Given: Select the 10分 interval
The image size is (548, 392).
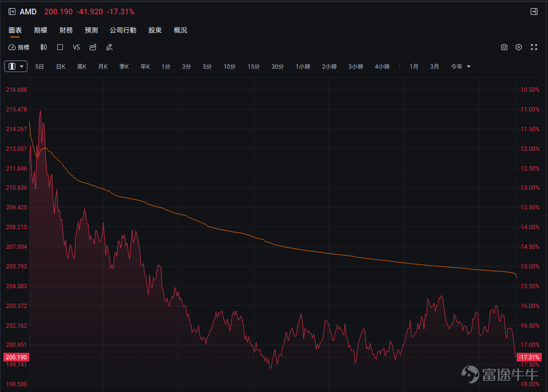Looking at the screenshot, I should tap(230, 66).
